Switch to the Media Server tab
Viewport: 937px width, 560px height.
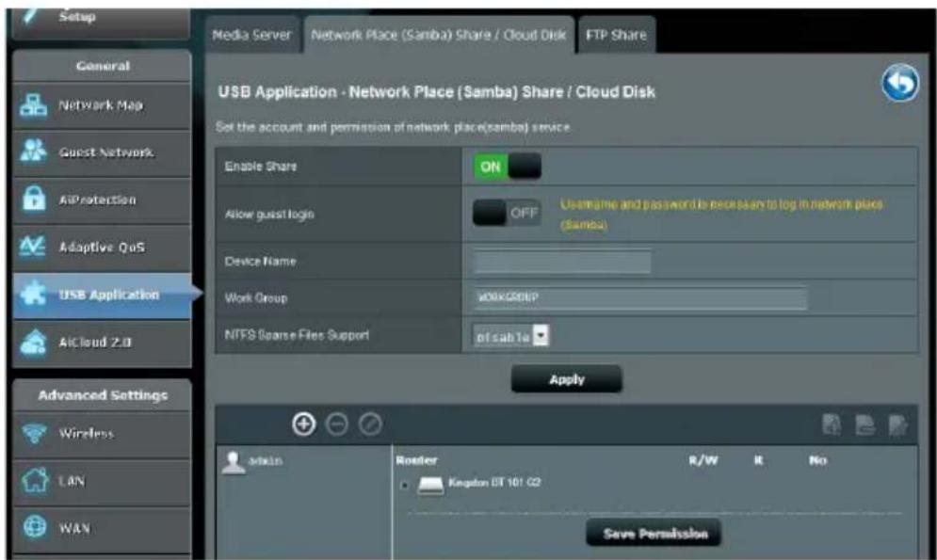tap(251, 35)
